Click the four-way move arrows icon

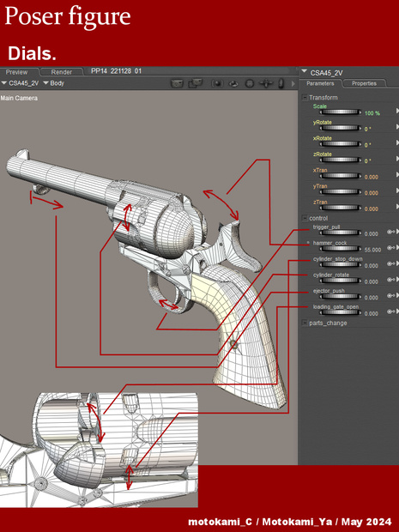click(x=266, y=83)
